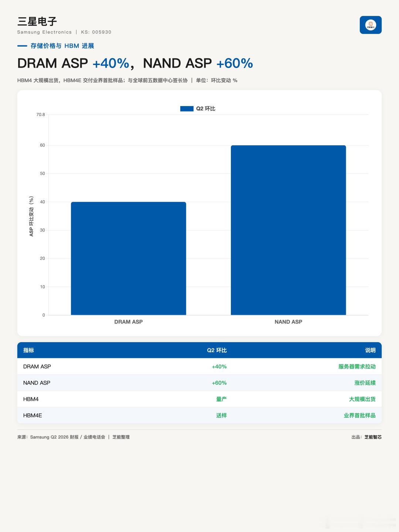Click the 70.8 y-axis tick value
Screen dimensions: 399x532
(x=41, y=115)
